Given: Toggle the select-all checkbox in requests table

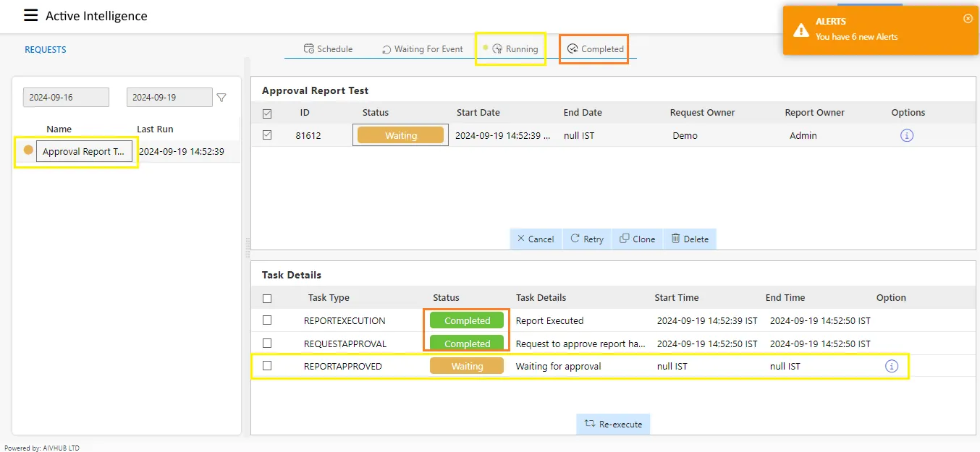Looking at the screenshot, I should tap(267, 113).
